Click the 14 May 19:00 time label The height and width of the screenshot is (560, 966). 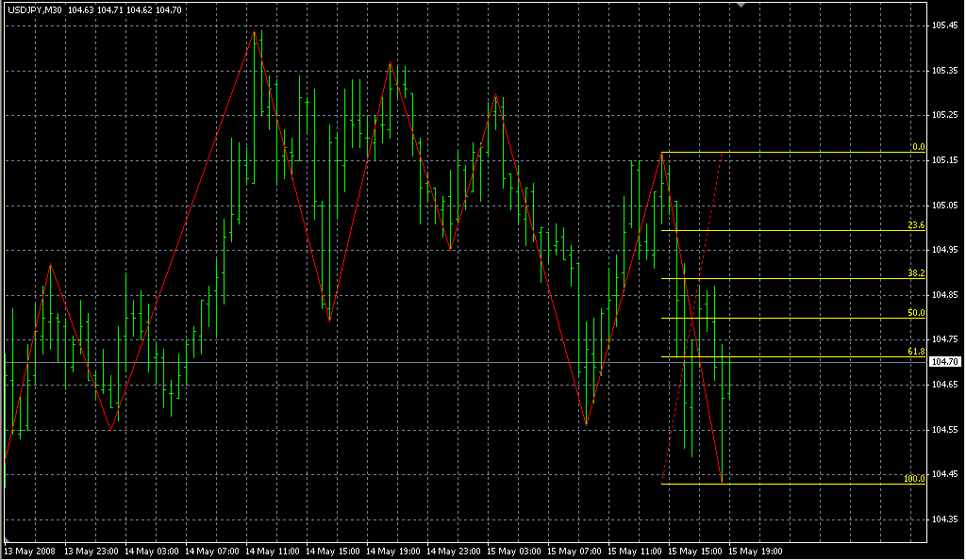[394, 550]
